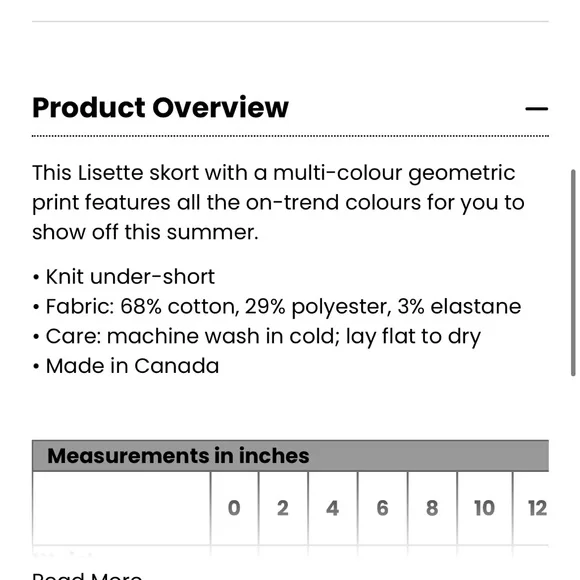580x580 pixels.
Task: Collapse Product Overview with minus icon
Action: click(x=536, y=109)
